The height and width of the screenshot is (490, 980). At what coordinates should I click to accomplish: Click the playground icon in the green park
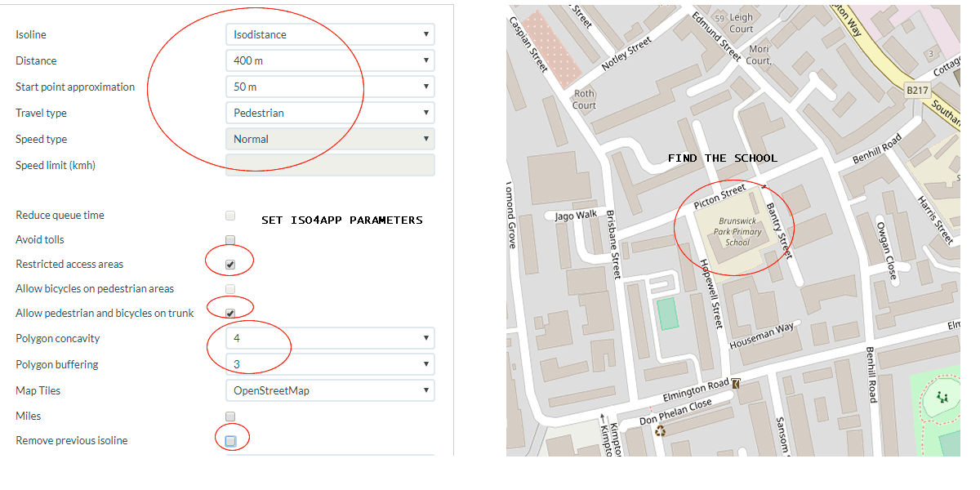[x=944, y=398]
